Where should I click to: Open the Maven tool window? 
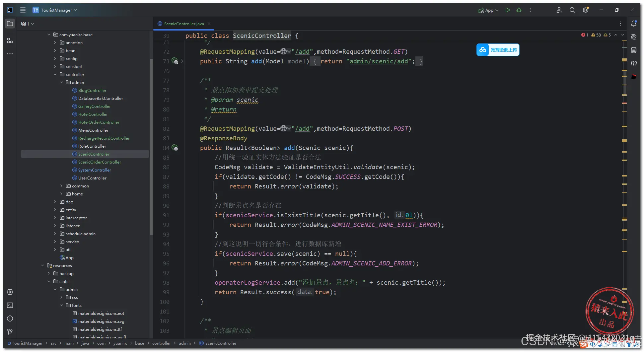tap(634, 63)
